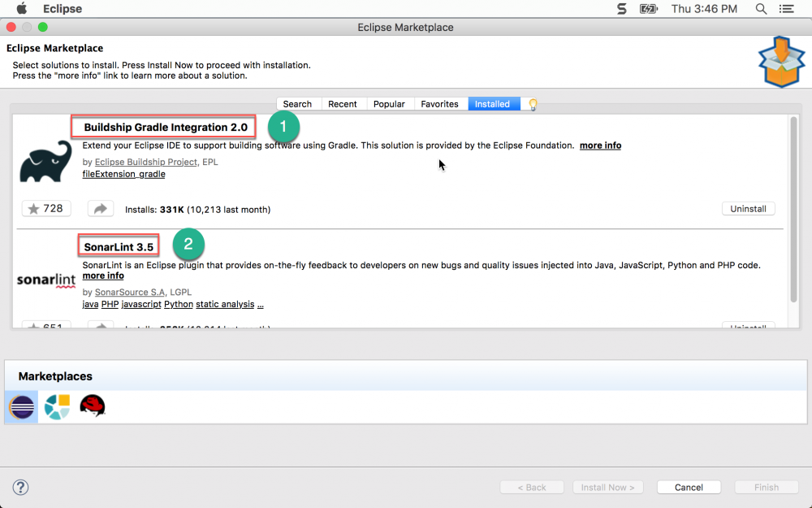The width and height of the screenshot is (812, 508).
Task: Click the Marketplaces section heading
Action: point(55,376)
